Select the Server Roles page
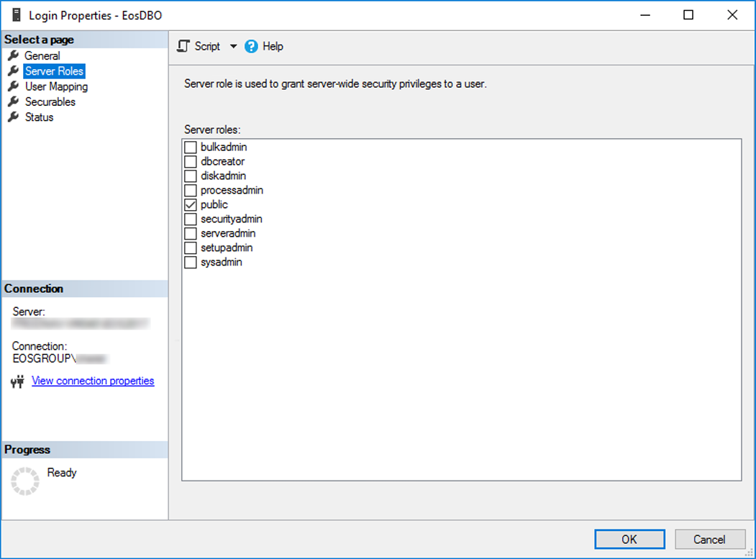 (x=54, y=71)
